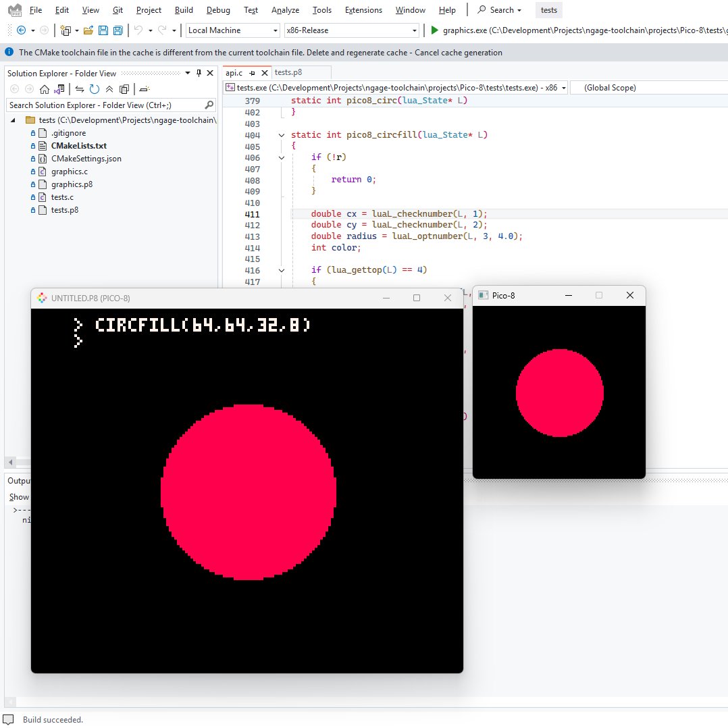Open the tests.exe project scope dropdown
Viewport: 728px width, 728px height.
(x=564, y=88)
